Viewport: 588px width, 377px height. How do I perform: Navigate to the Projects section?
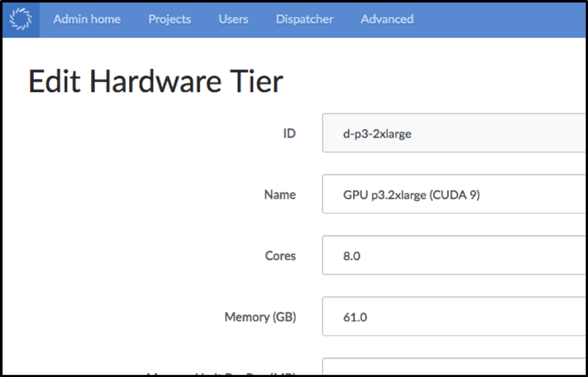coord(169,19)
